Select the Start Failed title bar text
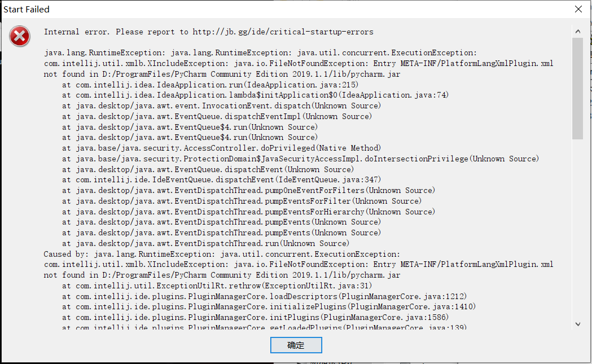The width and height of the screenshot is (592, 364). click(26, 9)
